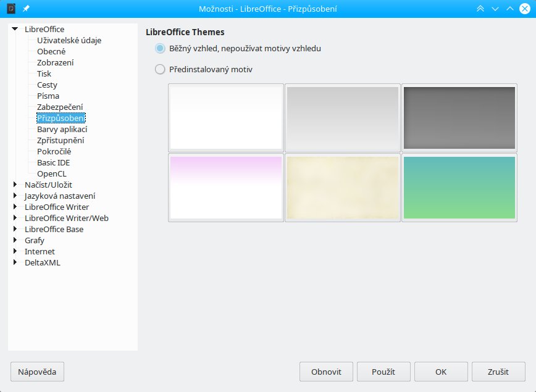
Task: Choose the white theme swatch
Action: (226, 118)
